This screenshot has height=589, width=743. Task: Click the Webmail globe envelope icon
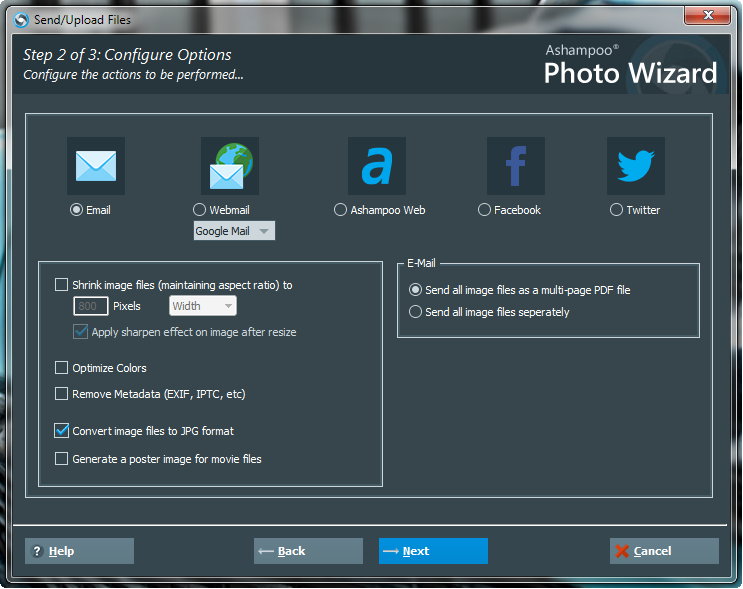[x=230, y=166]
